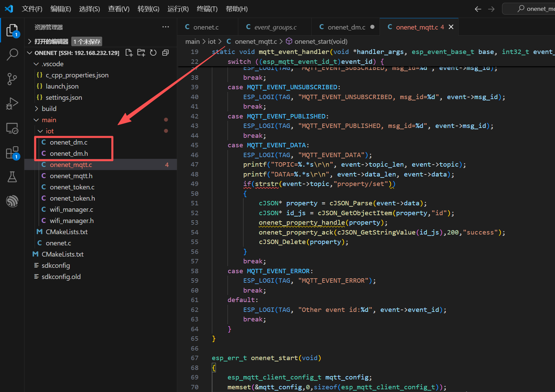The image size is (555, 392).
Task: Collapse all folders in explorer
Action: [165, 53]
